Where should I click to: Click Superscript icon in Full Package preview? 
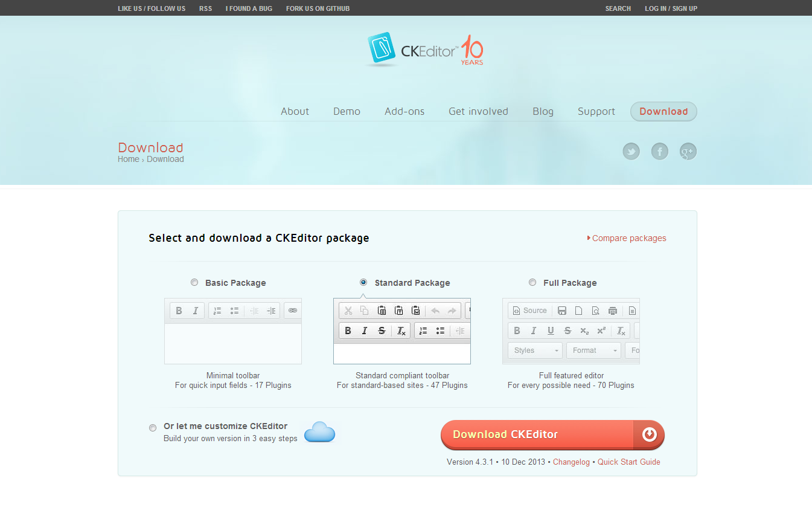click(601, 331)
